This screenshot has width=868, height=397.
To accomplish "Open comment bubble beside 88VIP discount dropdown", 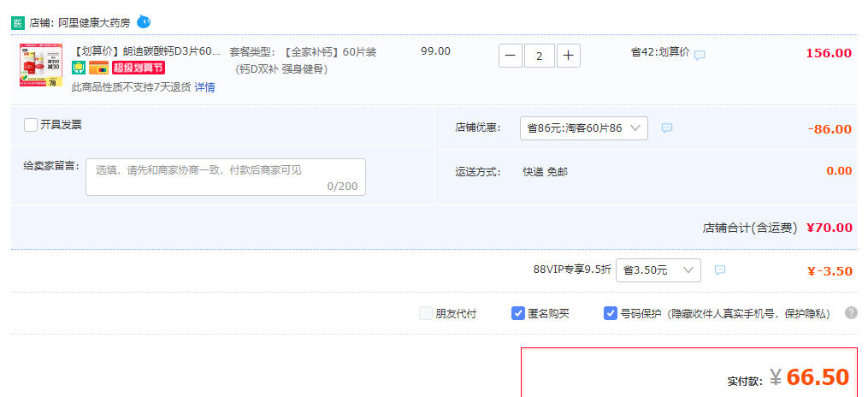I will [x=720, y=270].
